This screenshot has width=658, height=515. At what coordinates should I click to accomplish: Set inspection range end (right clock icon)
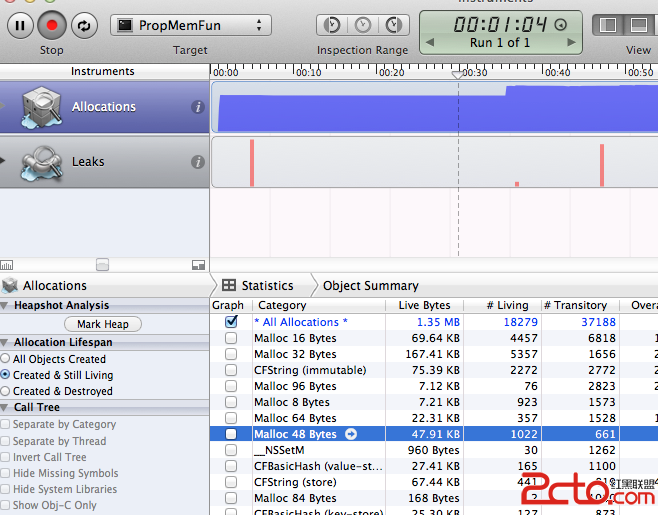(394, 26)
